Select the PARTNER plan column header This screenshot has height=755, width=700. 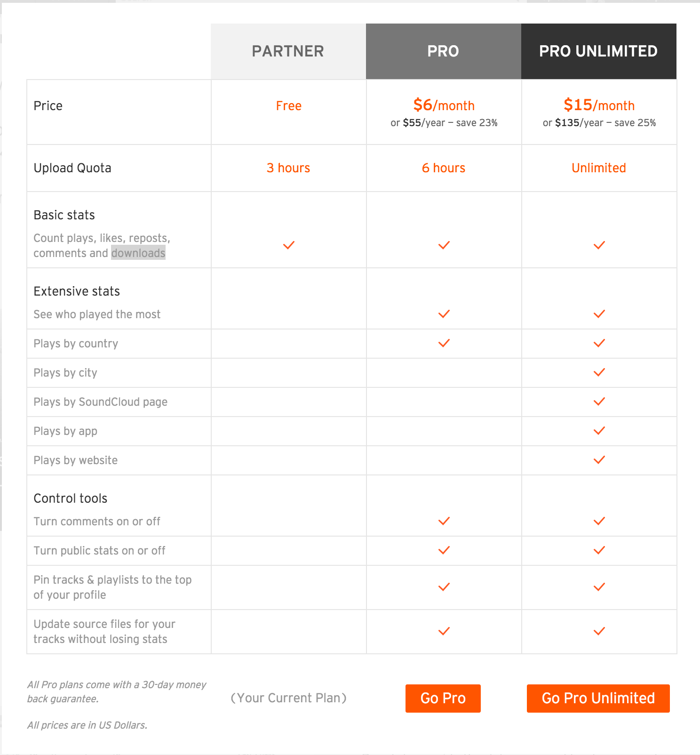[288, 51]
